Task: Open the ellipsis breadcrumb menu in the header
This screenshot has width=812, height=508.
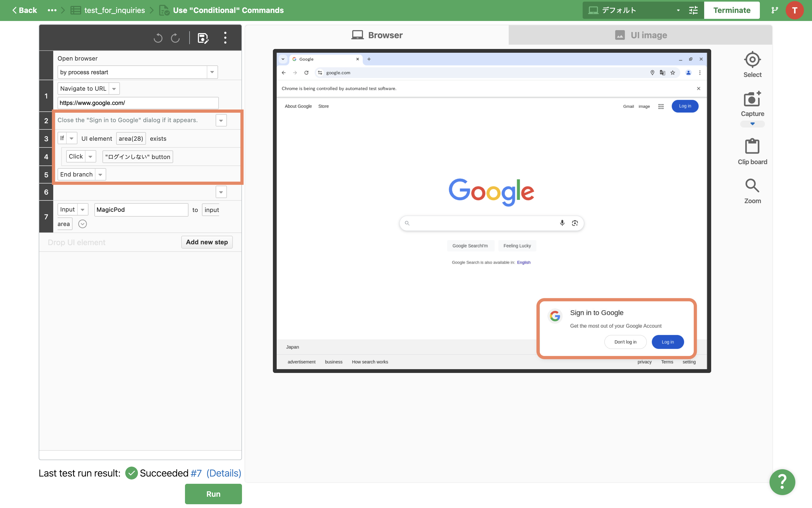Action: tap(52, 10)
